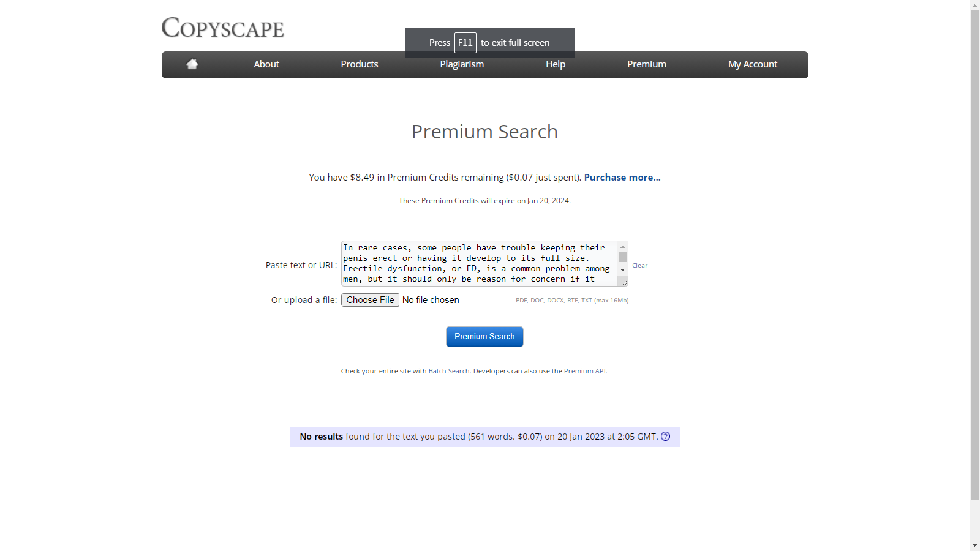Click the Copyscape logo
Viewport: 980px width, 551px height.
pos(223,28)
